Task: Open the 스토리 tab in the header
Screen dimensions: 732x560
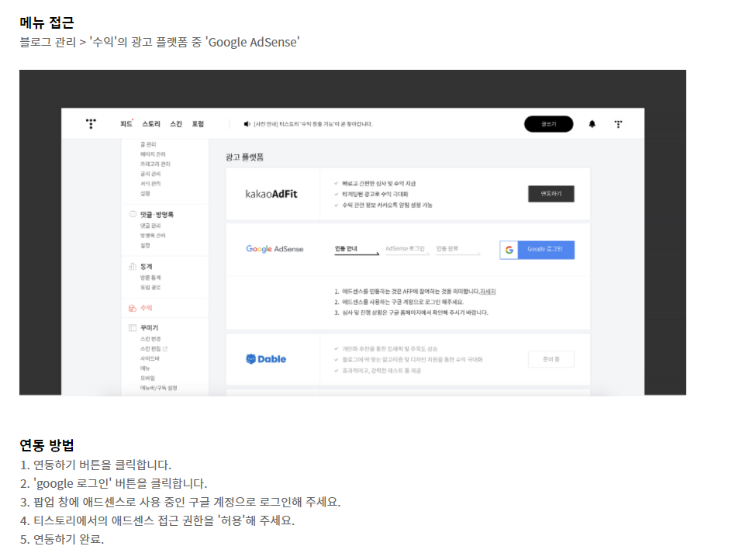Action: tap(150, 124)
